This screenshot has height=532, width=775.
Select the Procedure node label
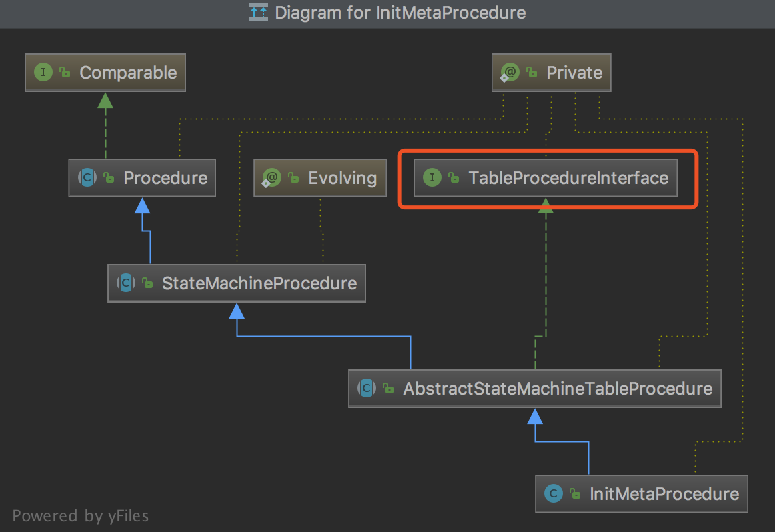[x=165, y=178]
